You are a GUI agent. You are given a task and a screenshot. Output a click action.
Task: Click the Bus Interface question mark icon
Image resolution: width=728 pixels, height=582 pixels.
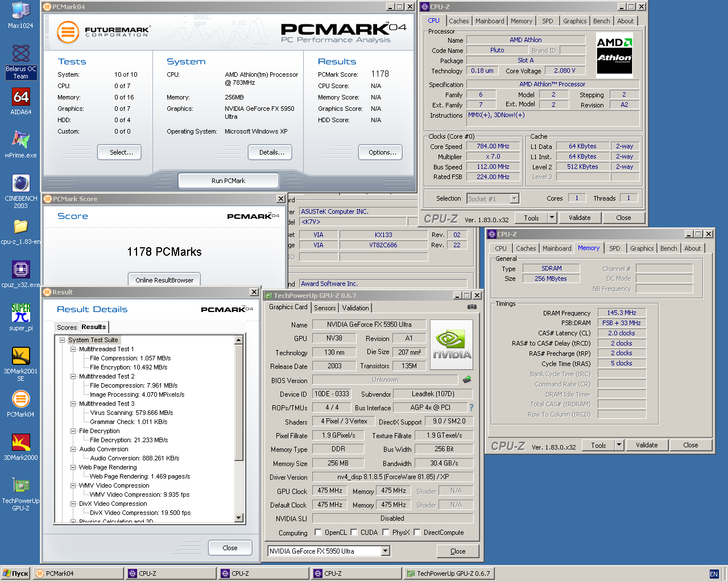[471, 408]
